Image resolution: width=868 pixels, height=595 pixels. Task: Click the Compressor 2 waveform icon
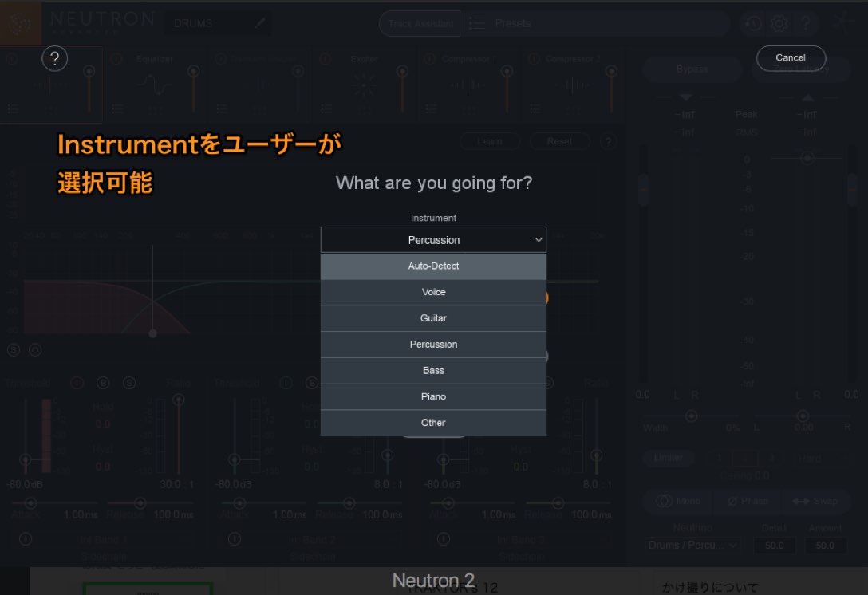[x=572, y=85]
